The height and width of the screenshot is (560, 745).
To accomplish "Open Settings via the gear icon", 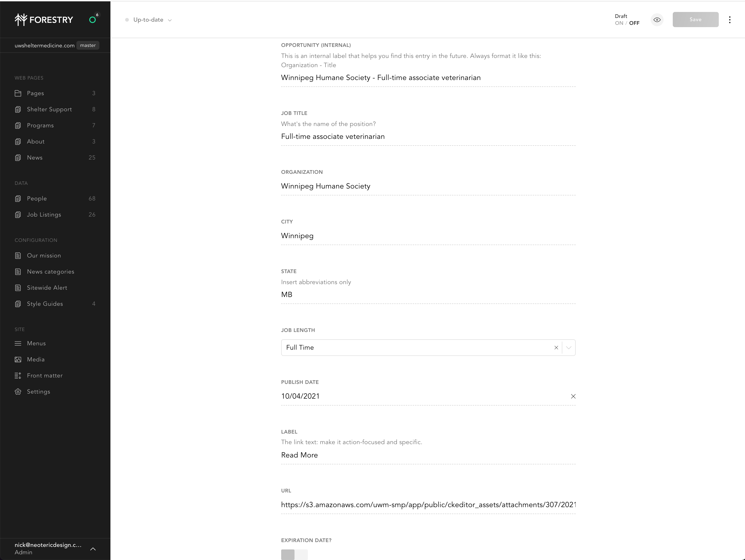I will pyautogui.click(x=18, y=392).
